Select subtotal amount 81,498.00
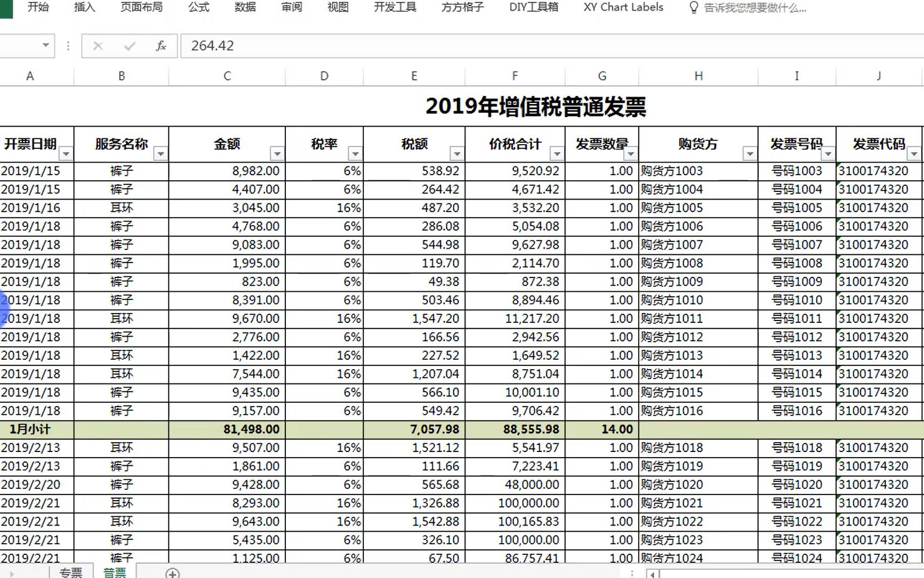The image size is (924, 578). pyautogui.click(x=227, y=430)
